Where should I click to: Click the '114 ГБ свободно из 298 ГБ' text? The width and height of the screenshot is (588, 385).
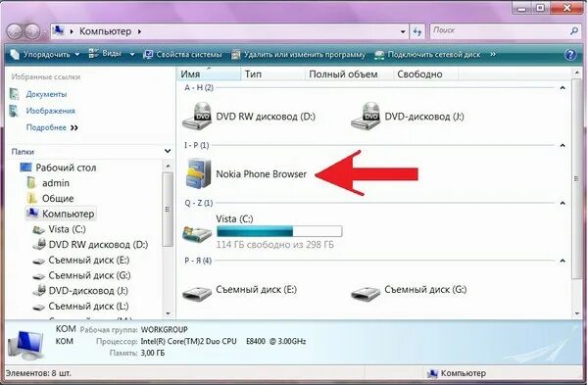[274, 245]
